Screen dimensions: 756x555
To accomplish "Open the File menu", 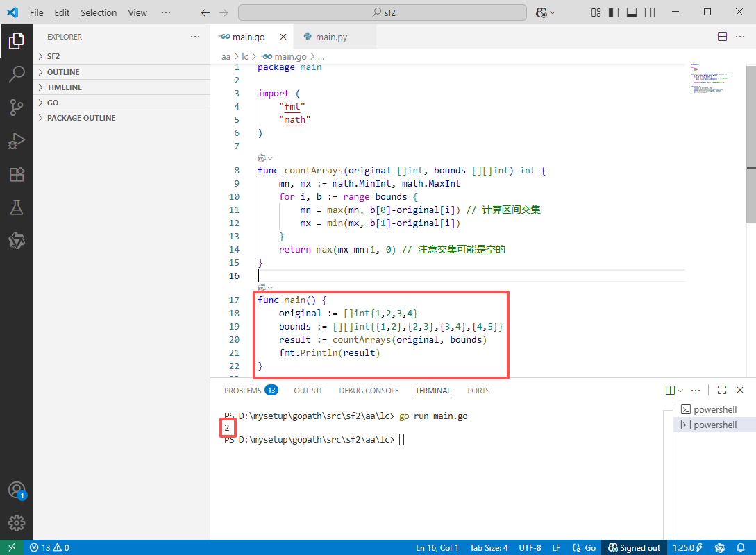I will point(37,12).
